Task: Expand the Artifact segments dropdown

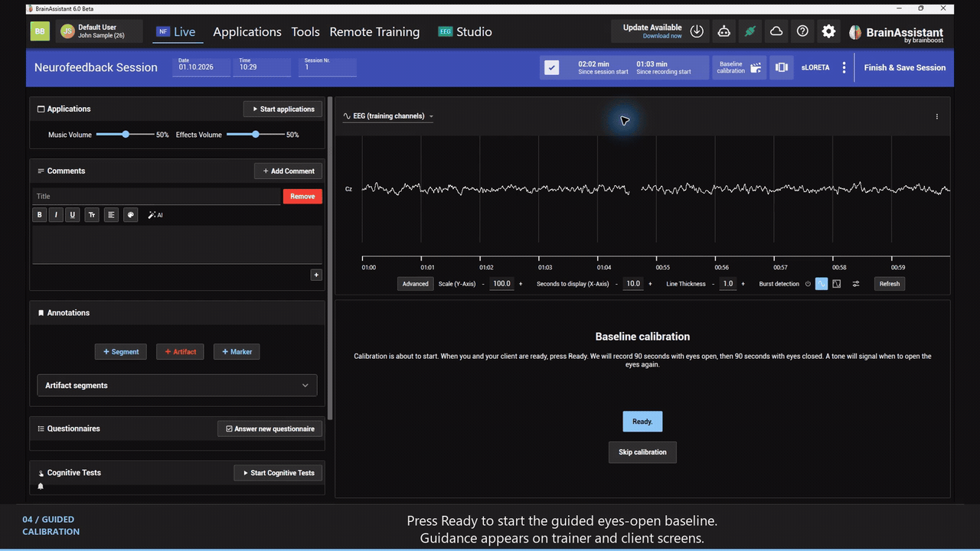Action: pyautogui.click(x=177, y=386)
